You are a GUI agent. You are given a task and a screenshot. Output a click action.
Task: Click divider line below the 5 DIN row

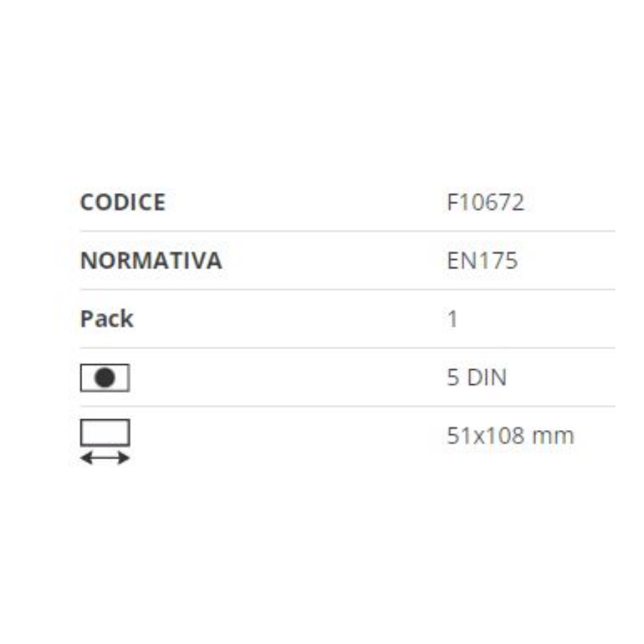(x=348, y=406)
